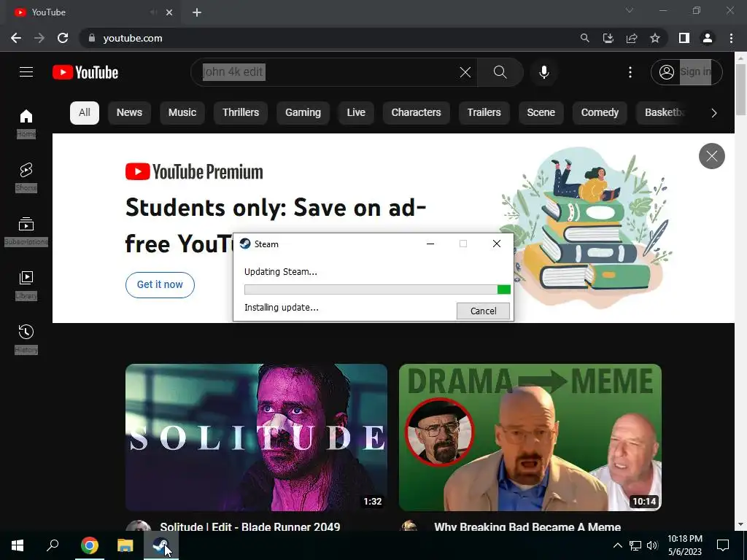
Task: Click the Solitude Edit video title
Action: pos(250,526)
